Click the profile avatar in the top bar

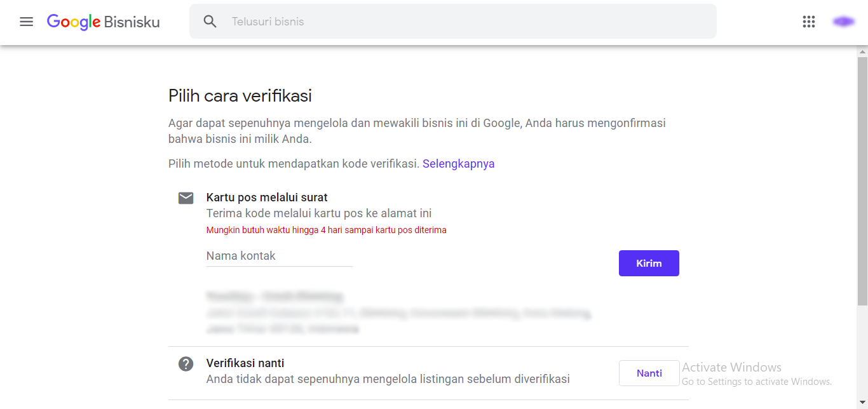coord(843,21)
